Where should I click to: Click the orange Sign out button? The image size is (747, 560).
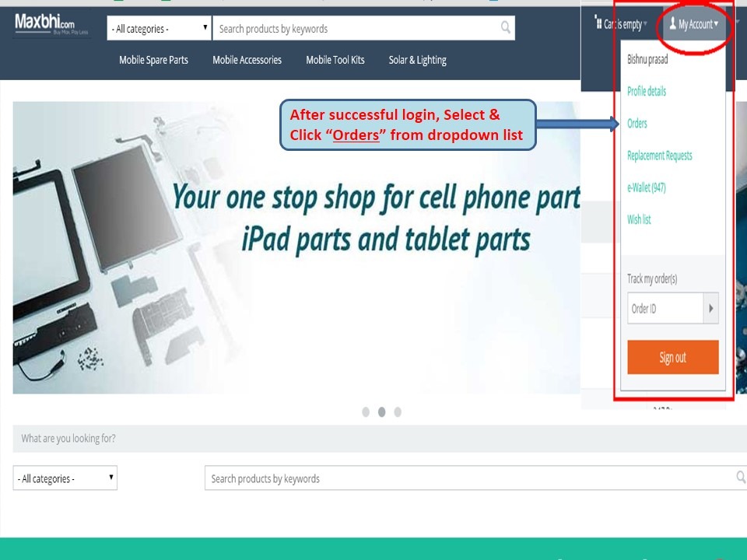pos(672,357)
